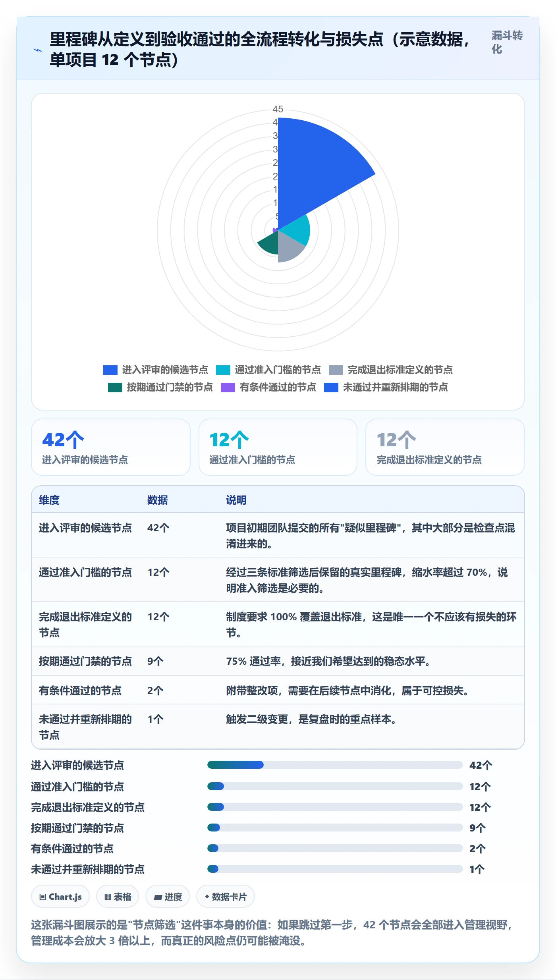556x980 pixels.
Task: Select the large blue segment in the polar chart
Action: point(314,171)
